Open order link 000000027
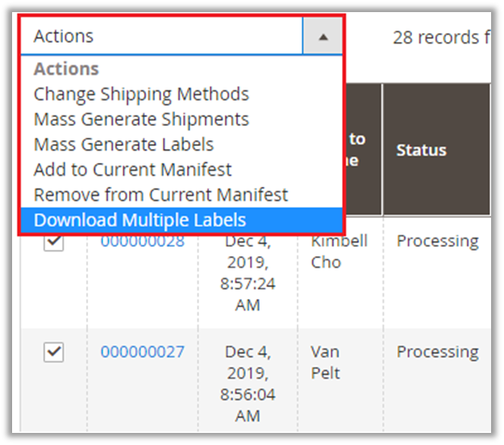This screenshot has height=445, width=504. (x=142, y=351)
